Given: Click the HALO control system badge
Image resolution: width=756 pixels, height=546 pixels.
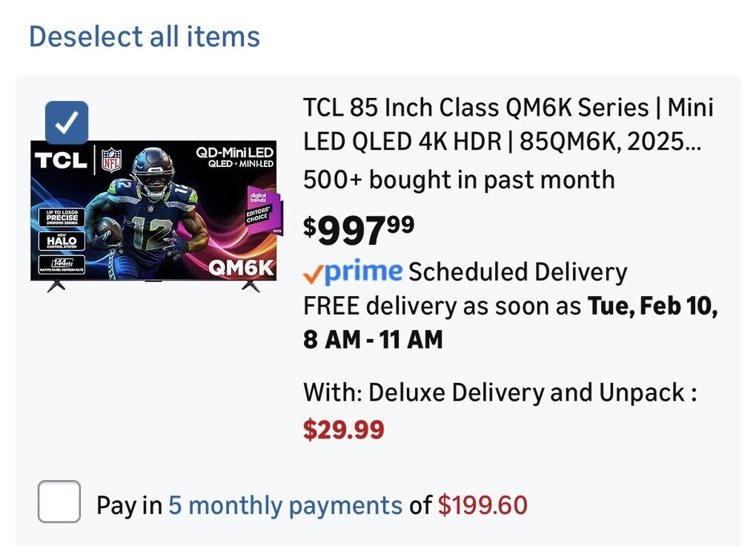Looking at the screenshot, I should [62, 241].
